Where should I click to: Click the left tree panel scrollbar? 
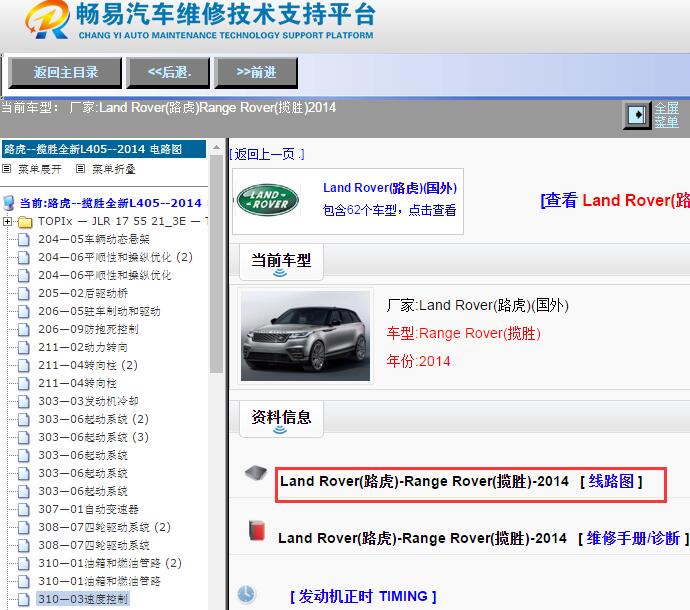(x=216, y=264)
